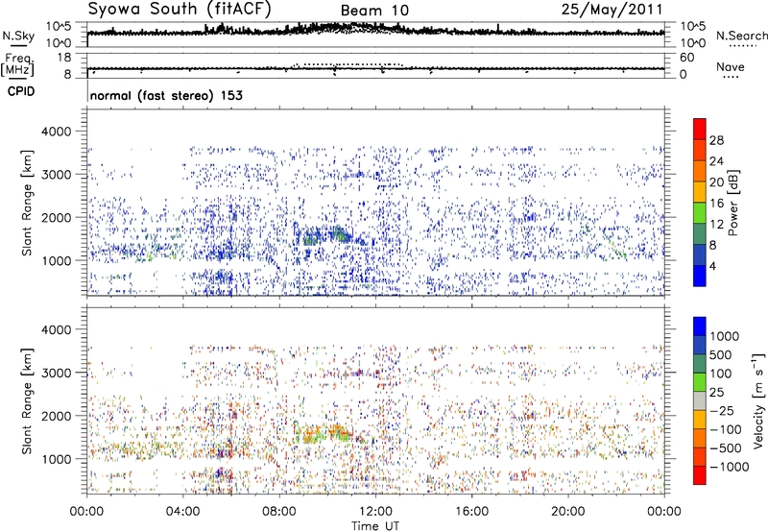The width and height of the screenshot is (768, 532).
Task: Click the "Syowa South (fitACF)" plot title
Action: [x=180, y=9]
